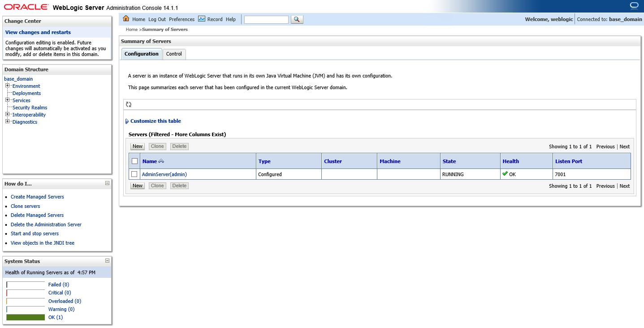Click the Critical health status bar
The width and height of the screenshot is (644, 328).
click(x=26, y=293)
